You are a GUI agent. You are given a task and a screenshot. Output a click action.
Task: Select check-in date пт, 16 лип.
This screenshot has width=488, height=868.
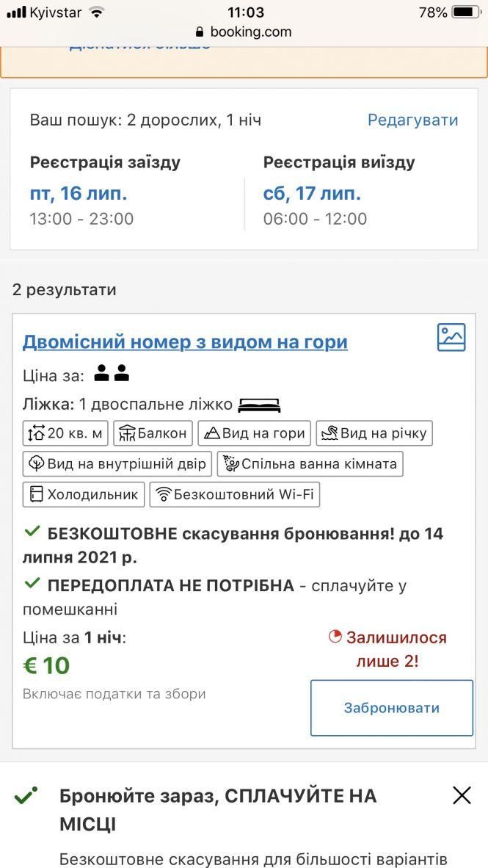pyautogui.click(x=79, y=194)
